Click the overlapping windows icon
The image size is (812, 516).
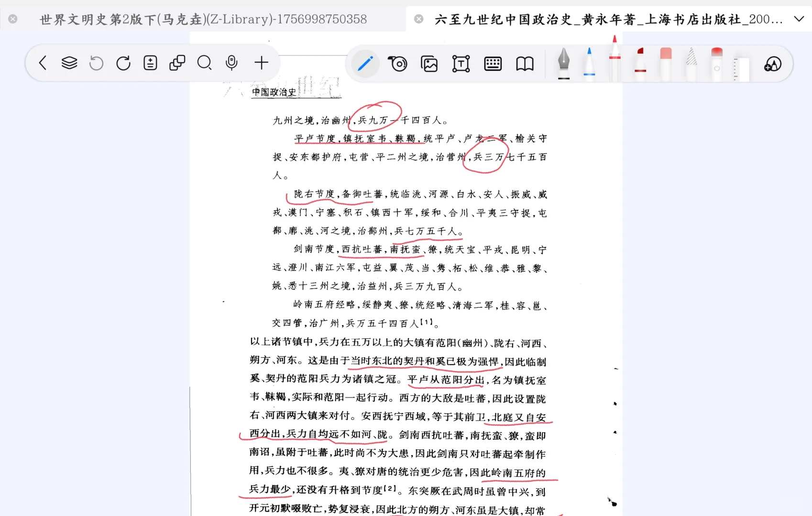pyautogui.click(x=177, y=63)
